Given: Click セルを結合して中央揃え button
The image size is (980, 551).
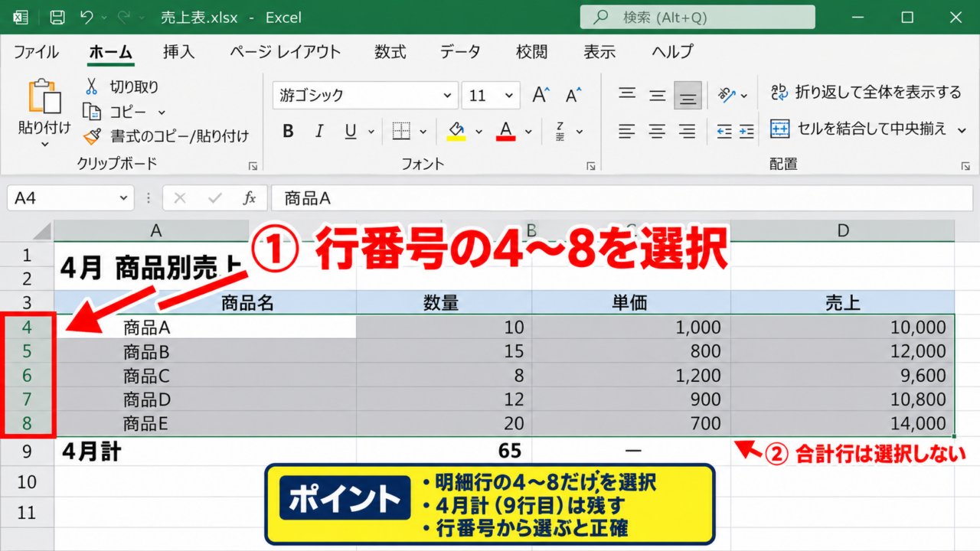Looking at the screenshot, I should 868,129.
